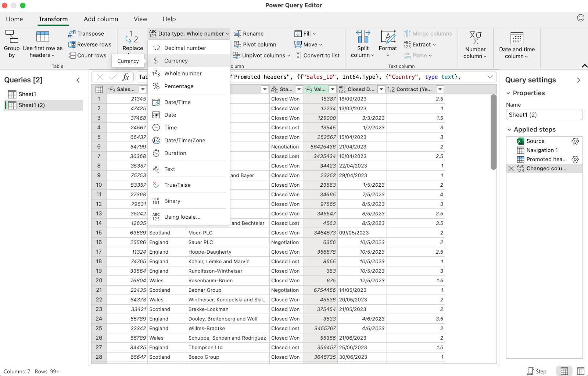Open Closed Date column filter dropdown

click(381, 89)
